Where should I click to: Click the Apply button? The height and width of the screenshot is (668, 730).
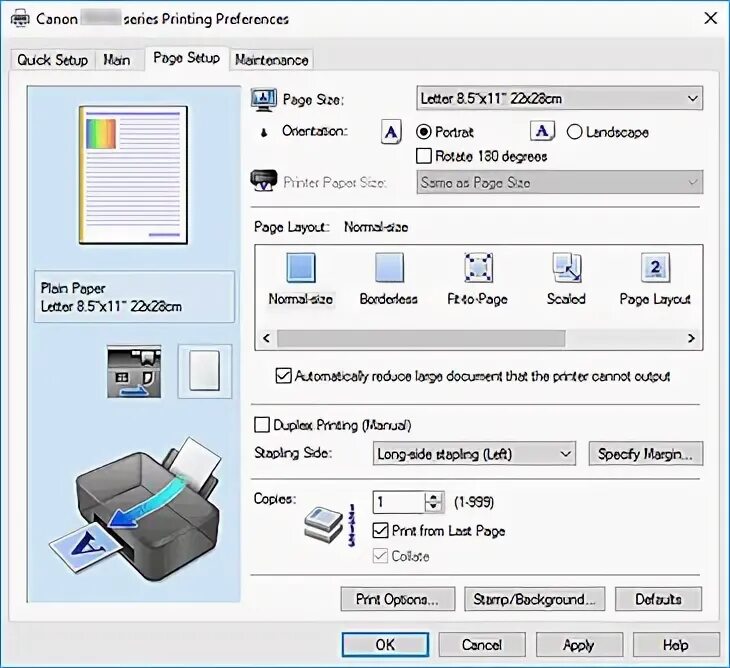click(579, 645)
